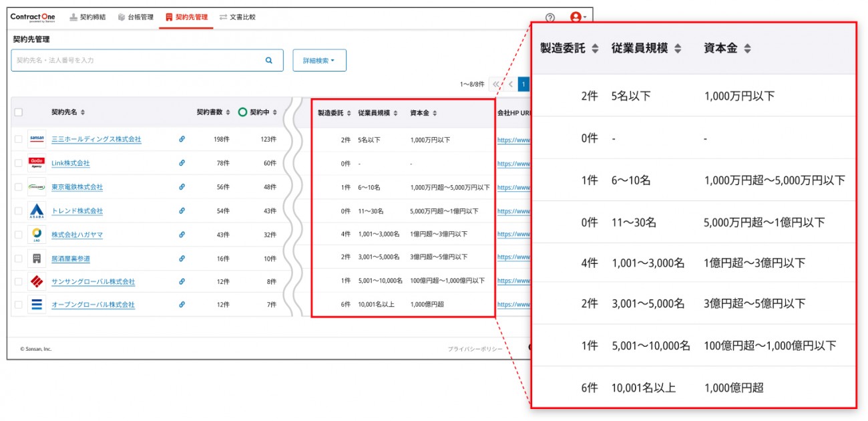Image resolution: width=868 pixels, height=421 pixels.
Task: Click the link icon for Link株式会社
Action: coord(182,163)
